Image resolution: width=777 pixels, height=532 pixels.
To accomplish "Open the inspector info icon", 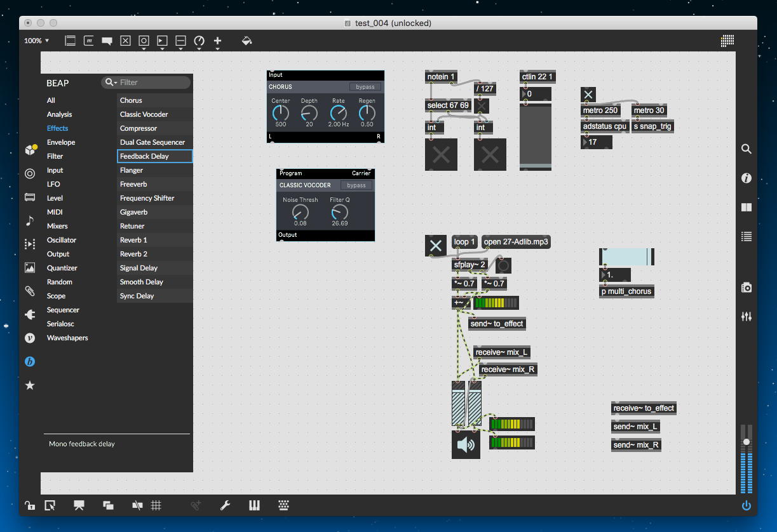I will [x=747, y=178].
